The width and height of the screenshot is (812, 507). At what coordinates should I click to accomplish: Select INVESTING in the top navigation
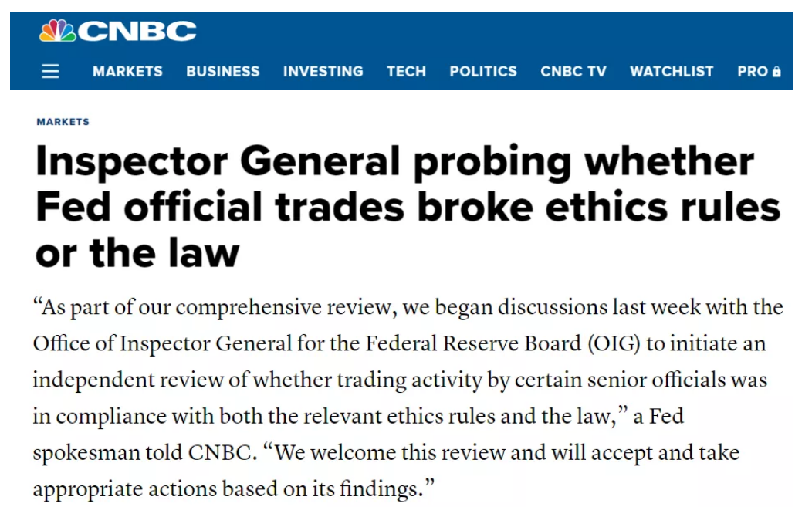(x=323, y=72)
